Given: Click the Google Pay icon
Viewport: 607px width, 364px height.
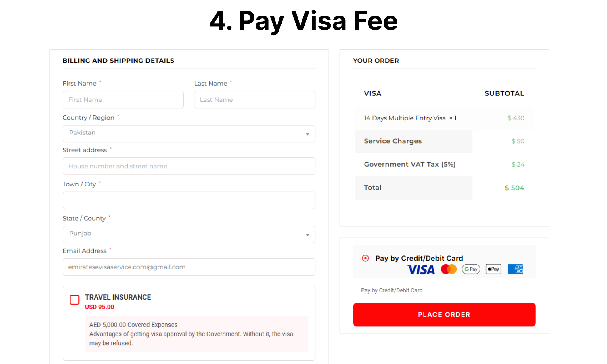Looking at the screenshot, I should 471,269.
